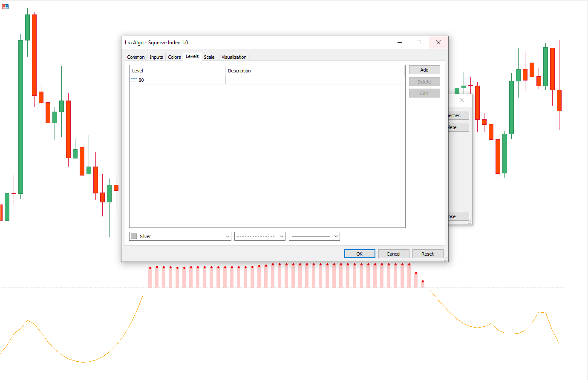This screenshot has width=588, height=380.
Task: Close the Squeeze Index dialog window
Action: click(x=438, y=42)
